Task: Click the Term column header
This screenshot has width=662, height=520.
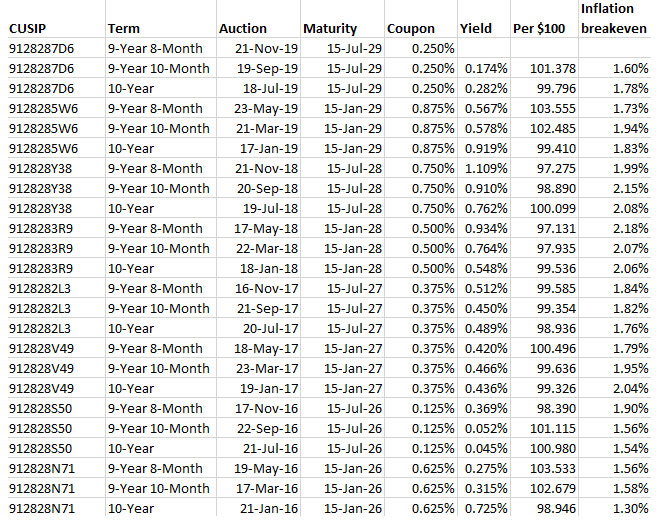Action: (x=123, y=29)
